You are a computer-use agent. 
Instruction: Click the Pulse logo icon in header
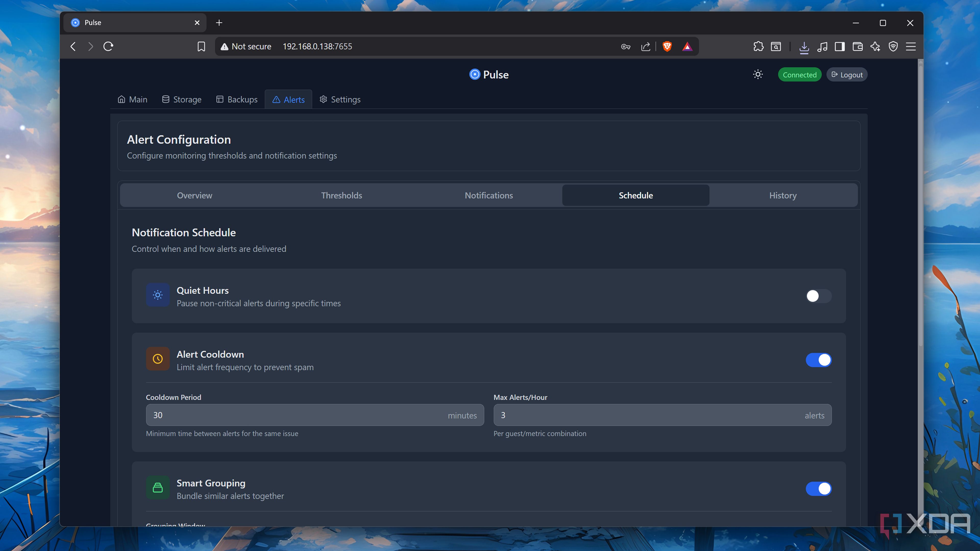474,74
